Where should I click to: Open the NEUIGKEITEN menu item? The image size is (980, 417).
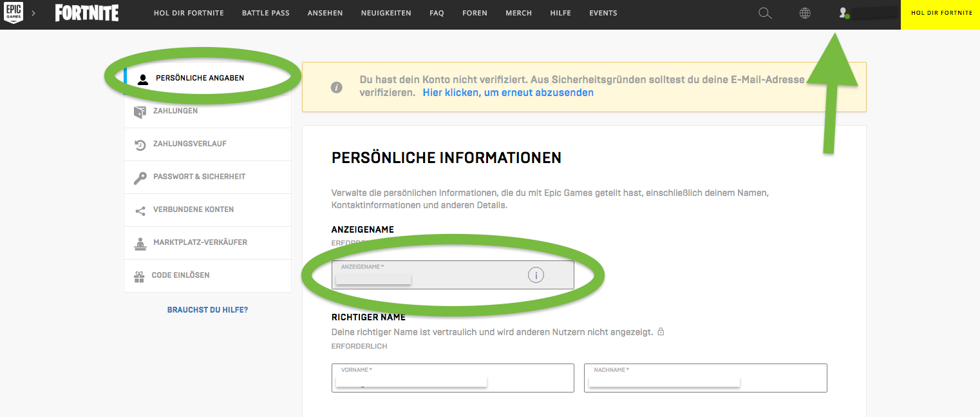[386, 13]
